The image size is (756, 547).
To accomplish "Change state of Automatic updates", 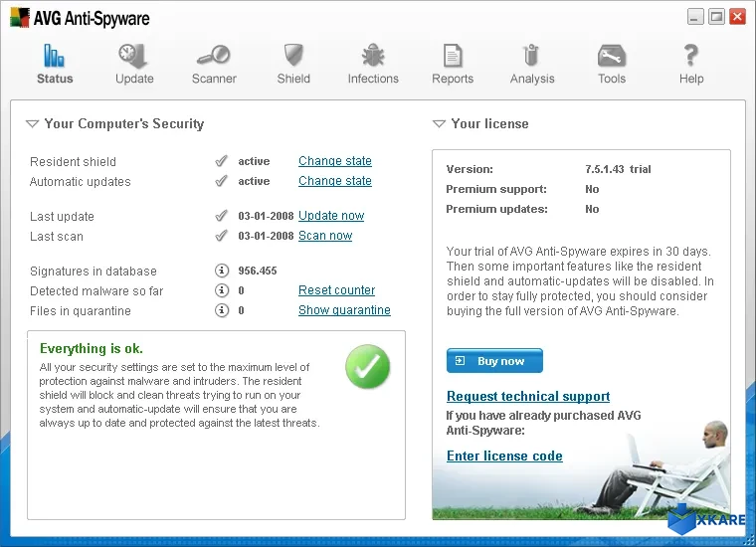I will (x=335, y=181).
